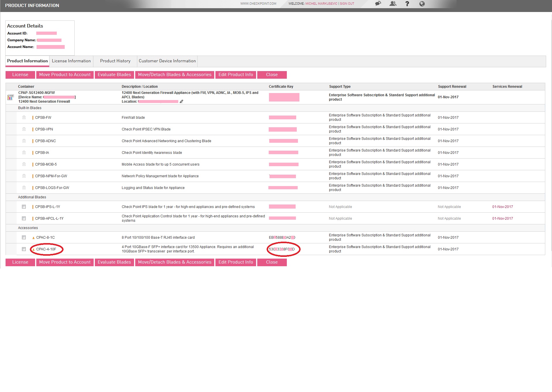Viewport: 552px width, 392px height.
Task: Click lock icon in CPSB-VPN row
Action: click(x=24, y=129)
